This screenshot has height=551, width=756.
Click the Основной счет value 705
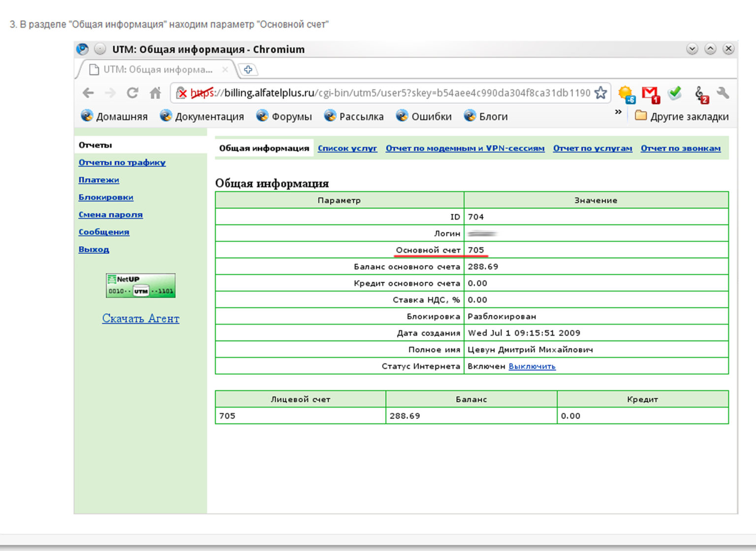(x=476, y=250)
